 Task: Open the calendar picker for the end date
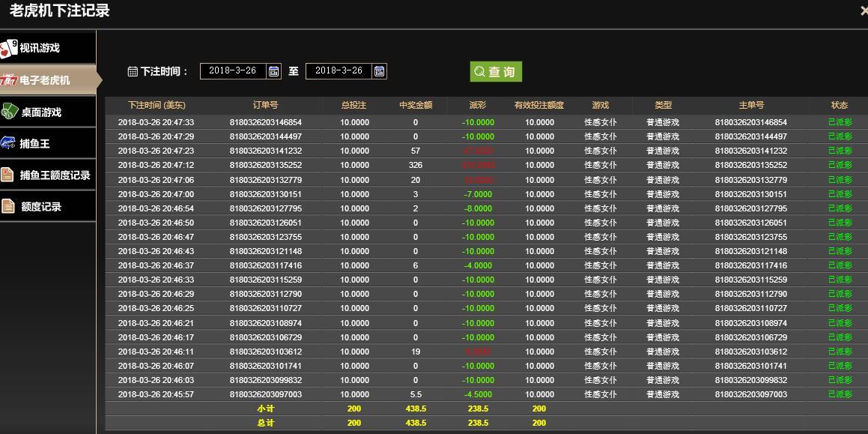click(379, 71)
